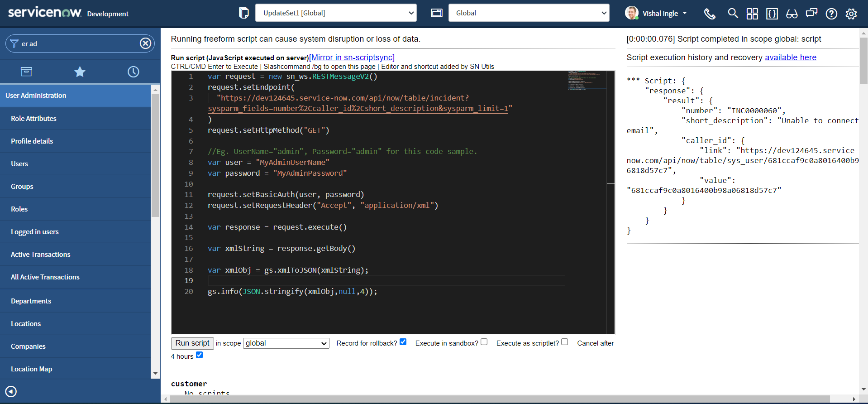The width and height of the screenshot is (868, 404).
Task: Click the horizontal scrollbar at bottom
Action: click(x=499, y=399)
